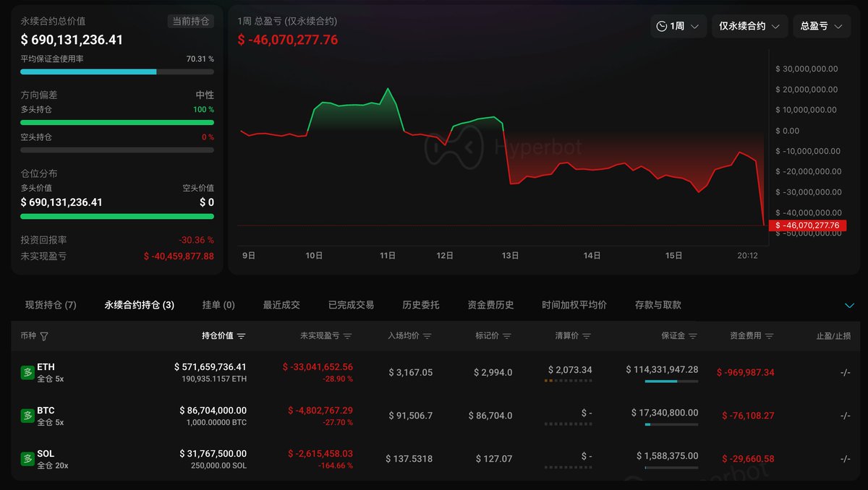868x490 pixels.
Task: Click the sort icon next to 清算价
Action: (586, 336)
